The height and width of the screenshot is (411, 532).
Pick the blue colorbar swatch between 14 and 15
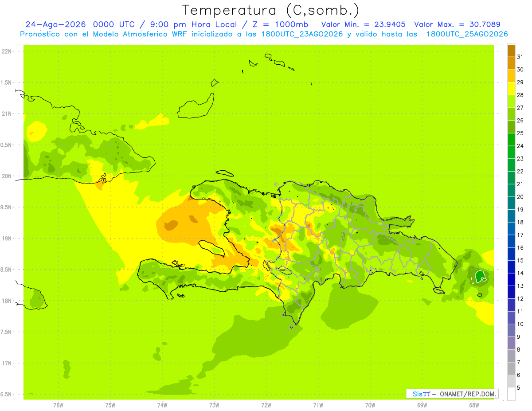pos(511,267)
